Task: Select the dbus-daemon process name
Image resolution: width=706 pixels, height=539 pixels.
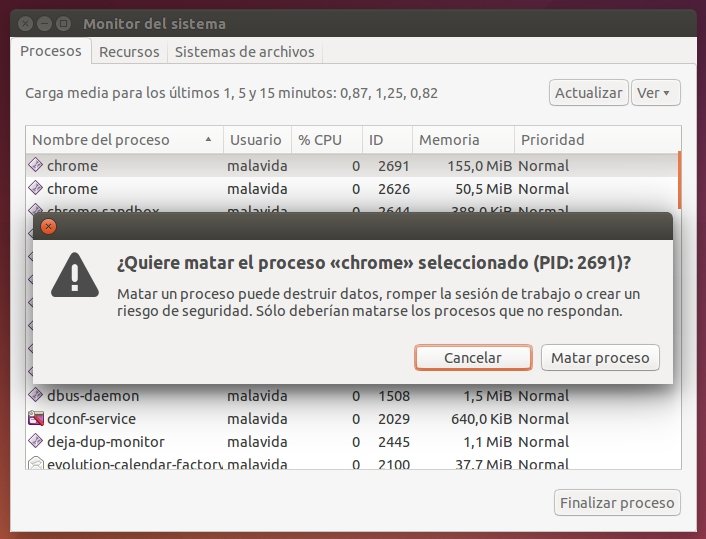Action: [x=93, y=396]
